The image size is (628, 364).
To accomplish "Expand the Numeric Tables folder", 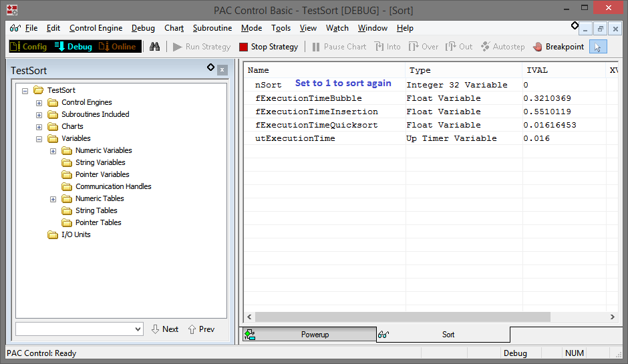I will (53, 199).
